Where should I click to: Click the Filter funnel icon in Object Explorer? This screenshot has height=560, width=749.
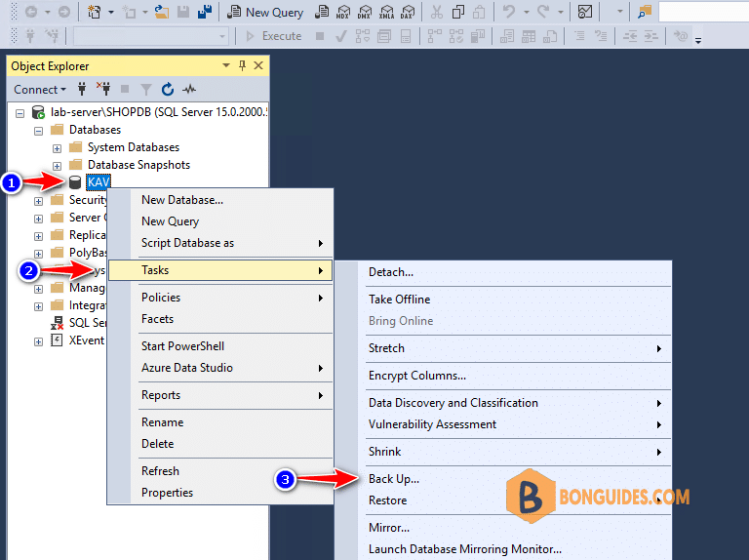pyautogui.click(x=145, y=89)
